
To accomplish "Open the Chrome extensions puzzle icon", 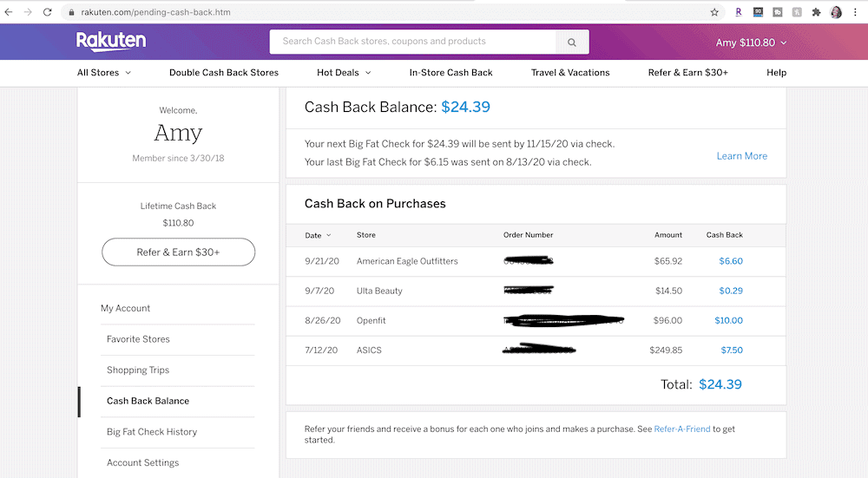I will click(816, 11).
